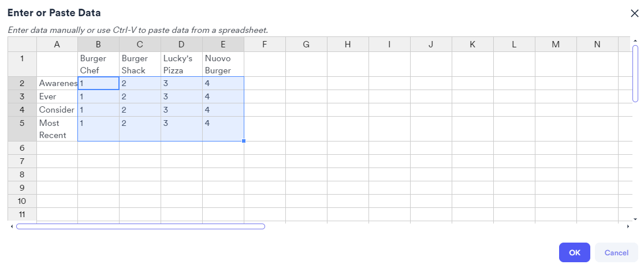Click the vertical scrollbar thumb
The height and width of the screenshot is (268, 644).
(x=635, y=73)
